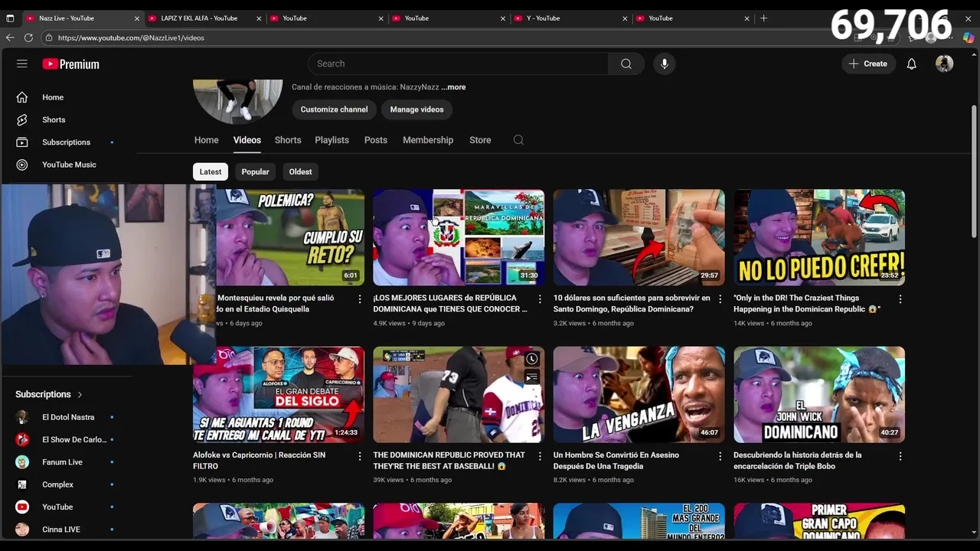
Task: Select Popular sort chip
Action: click(255, 172)
